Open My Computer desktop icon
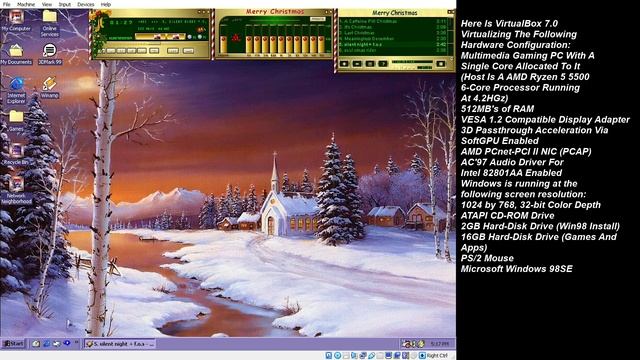The width and height of the screenshot is (640, 360). 16,20
